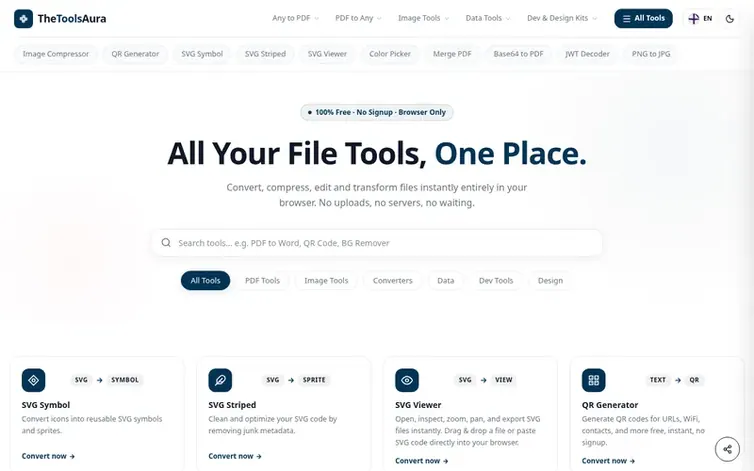Click the SVG Striped card title
The image size is (754, 471).
coord(232,405)
